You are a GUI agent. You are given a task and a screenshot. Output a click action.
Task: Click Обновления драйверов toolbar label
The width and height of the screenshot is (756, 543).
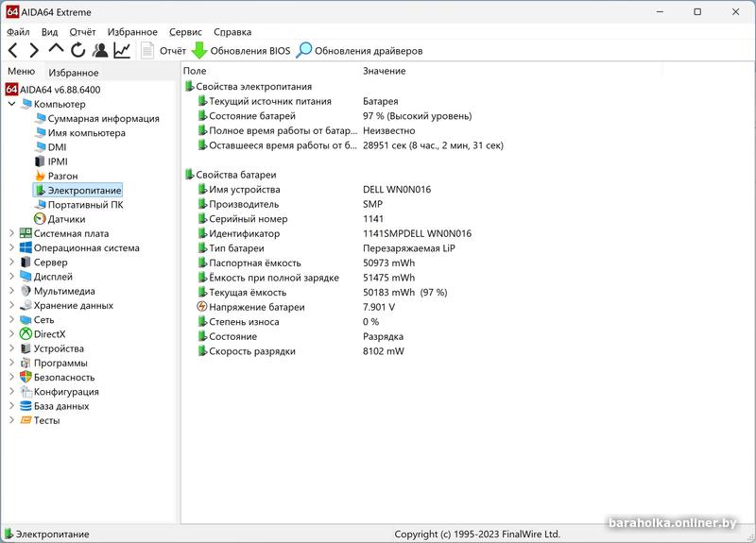[369, 51]
